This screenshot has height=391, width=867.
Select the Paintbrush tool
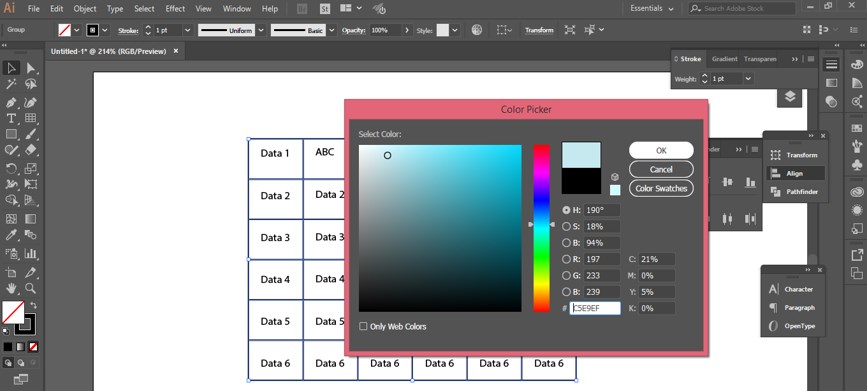click(x=31, y=134)
